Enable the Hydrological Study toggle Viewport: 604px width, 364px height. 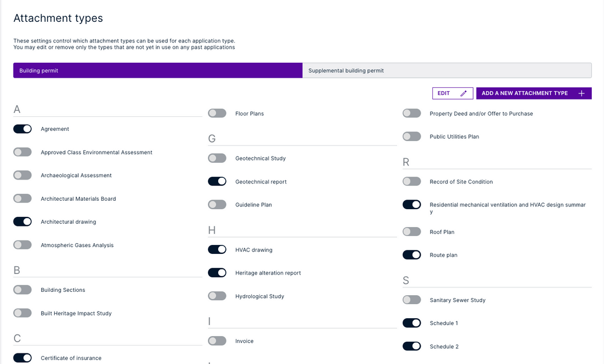pyautogui.click(x=217, y=296)
